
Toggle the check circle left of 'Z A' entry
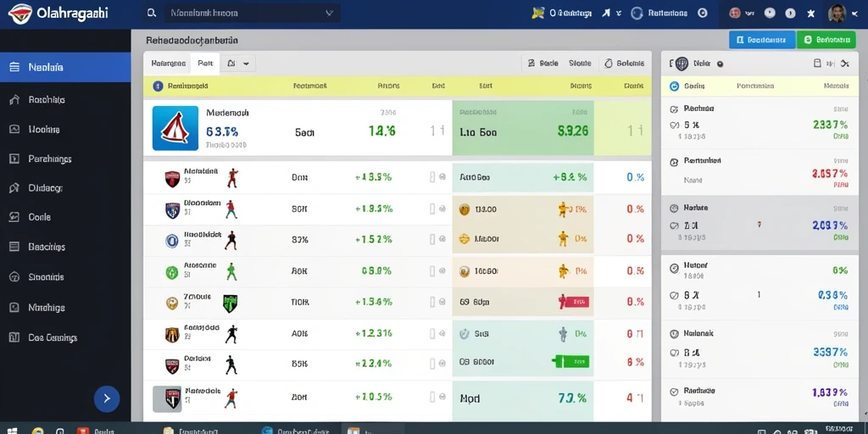point(674,225)
